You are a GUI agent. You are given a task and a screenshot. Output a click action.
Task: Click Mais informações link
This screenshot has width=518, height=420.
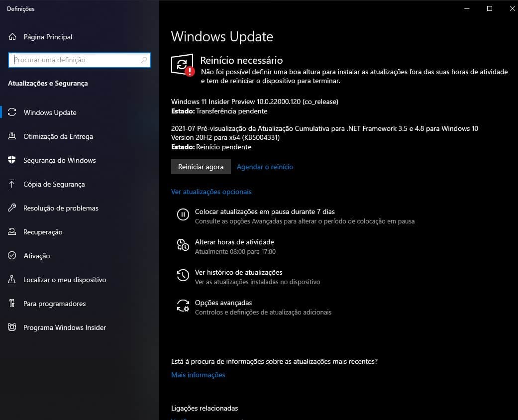point(198,375)
